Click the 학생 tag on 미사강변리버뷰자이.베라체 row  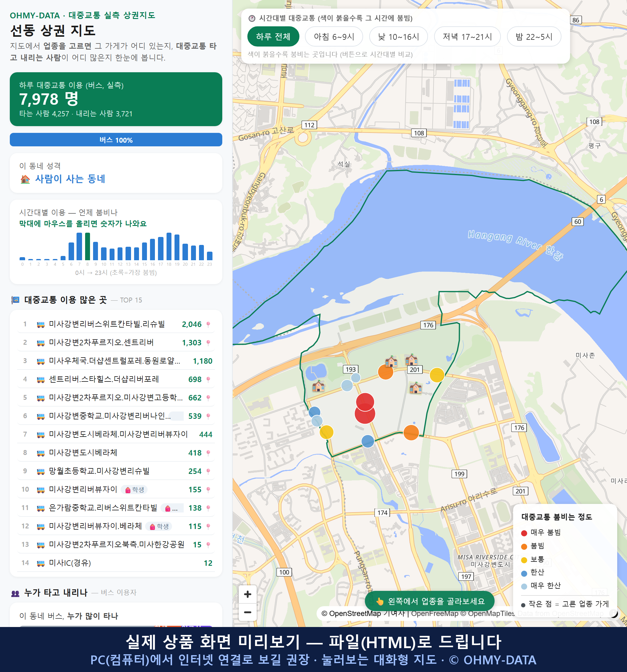click(159, 526)
